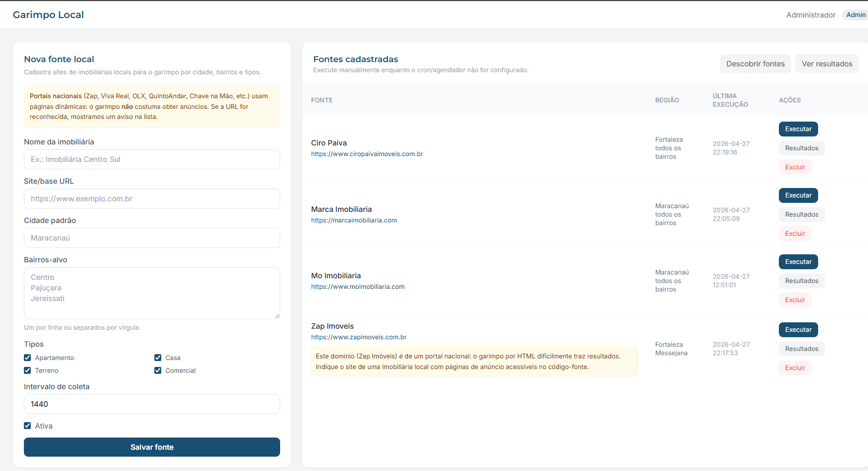This screenshot has height=471, width=868.
Task: Delete Marca Imobiliaria with Excluir
Action: click(795, 234)
